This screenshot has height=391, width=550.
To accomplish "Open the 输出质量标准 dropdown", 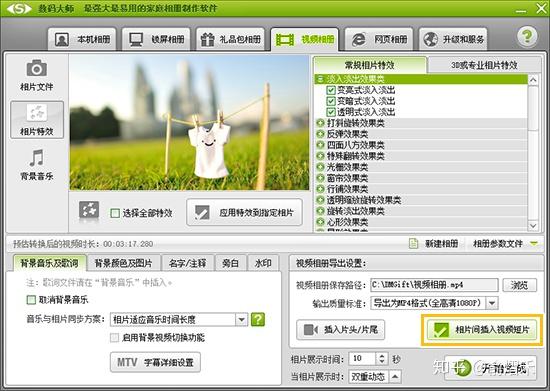I will coord(492,303).
